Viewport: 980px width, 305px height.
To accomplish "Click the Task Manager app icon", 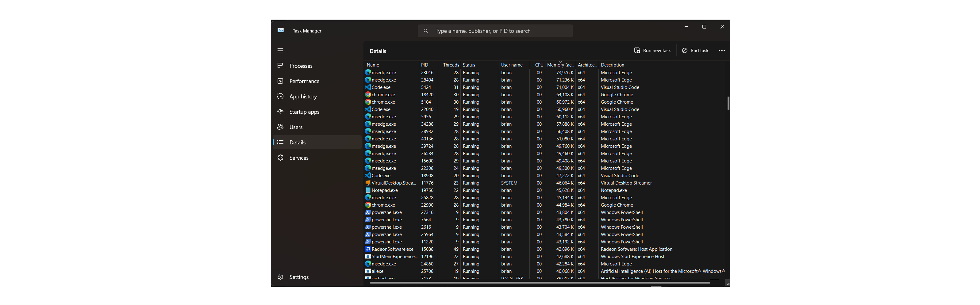I will (x=281, y=30).
